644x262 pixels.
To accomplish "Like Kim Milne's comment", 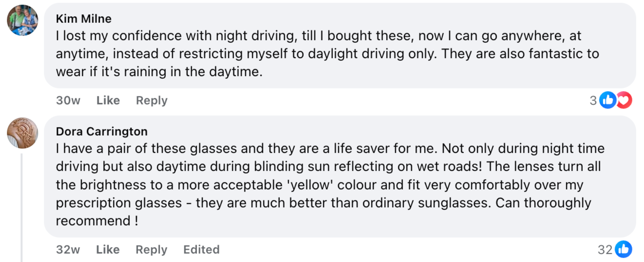I will tap(108, 100).
